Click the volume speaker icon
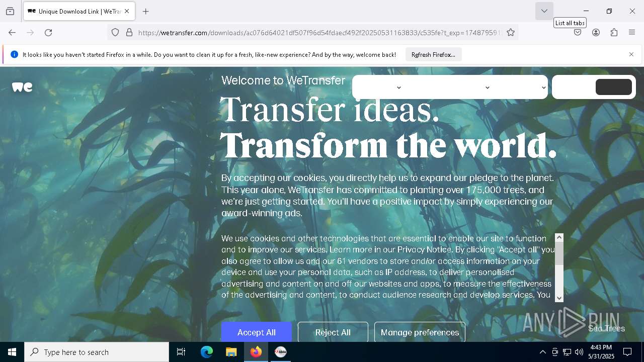The width and height of the screenshot is (644, 362). 579,352
